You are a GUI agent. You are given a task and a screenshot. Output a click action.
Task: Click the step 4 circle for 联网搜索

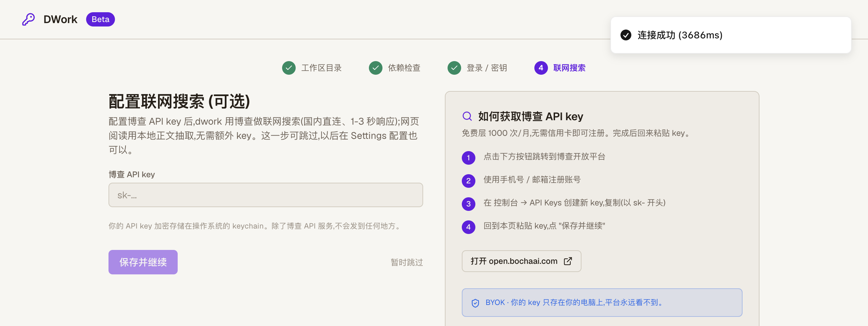541,68
